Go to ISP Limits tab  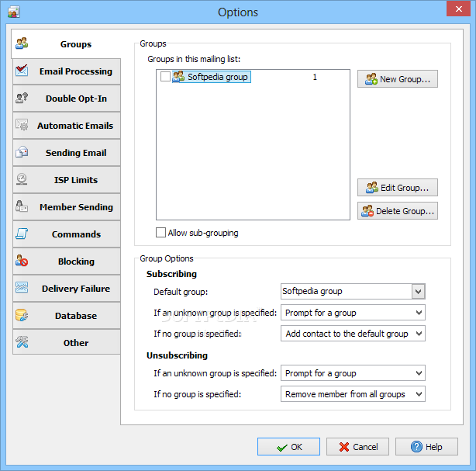click(67, 179)
